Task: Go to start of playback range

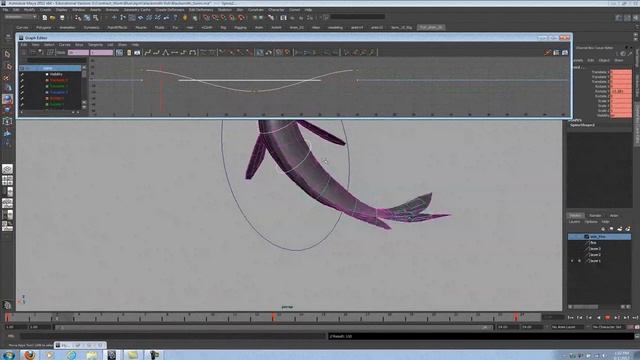Action: click(x=571, y=317)
